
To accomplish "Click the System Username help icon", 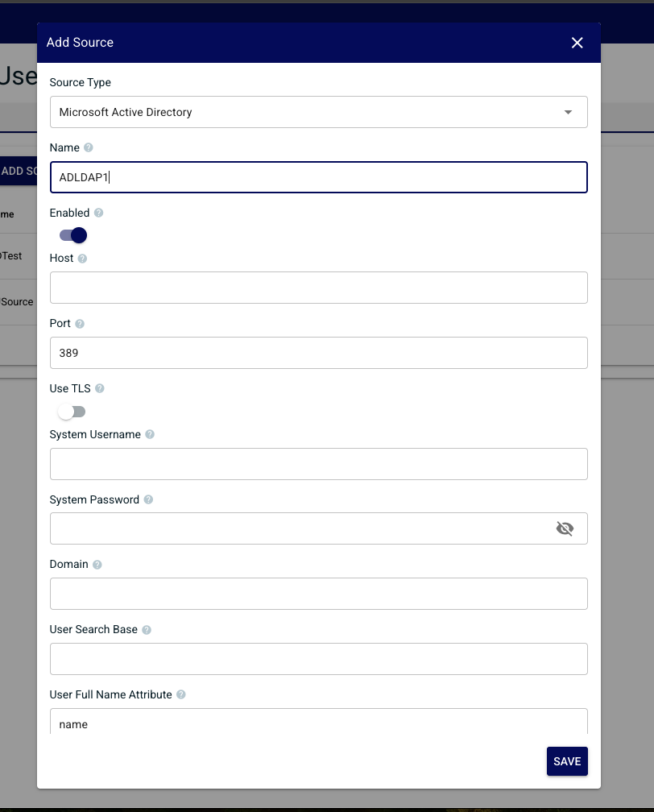I will click(150, 434).
